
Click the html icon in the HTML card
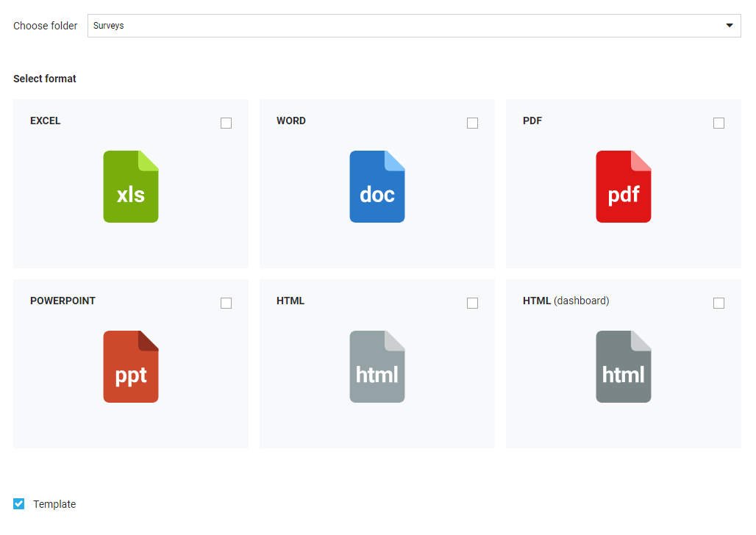pos(377,366)
